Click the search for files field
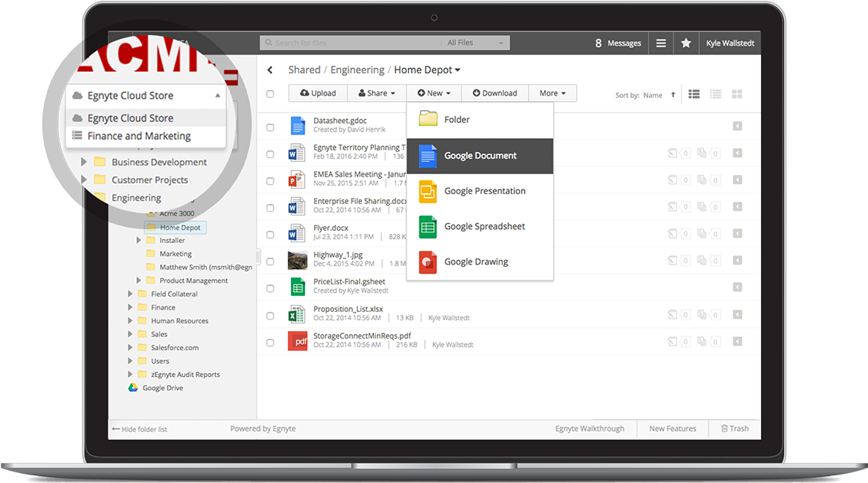The width and height of the screenshot is (868, 483). point(351,43)
